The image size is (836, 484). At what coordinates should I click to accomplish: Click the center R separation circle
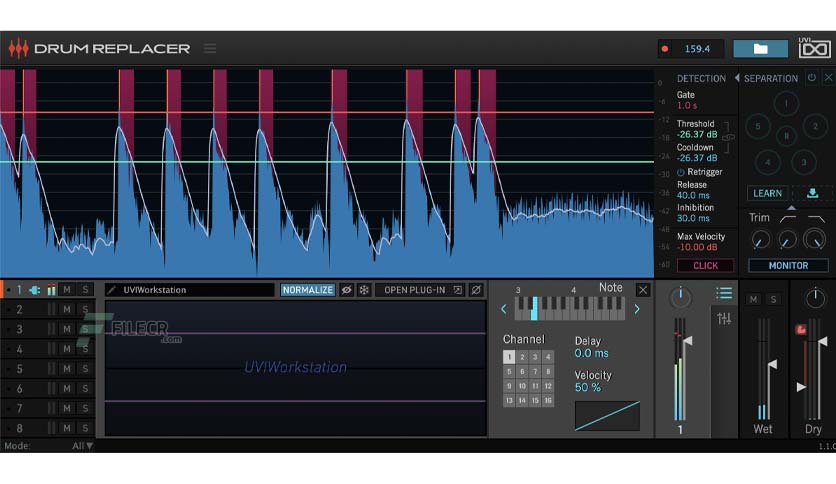[786, 136]
